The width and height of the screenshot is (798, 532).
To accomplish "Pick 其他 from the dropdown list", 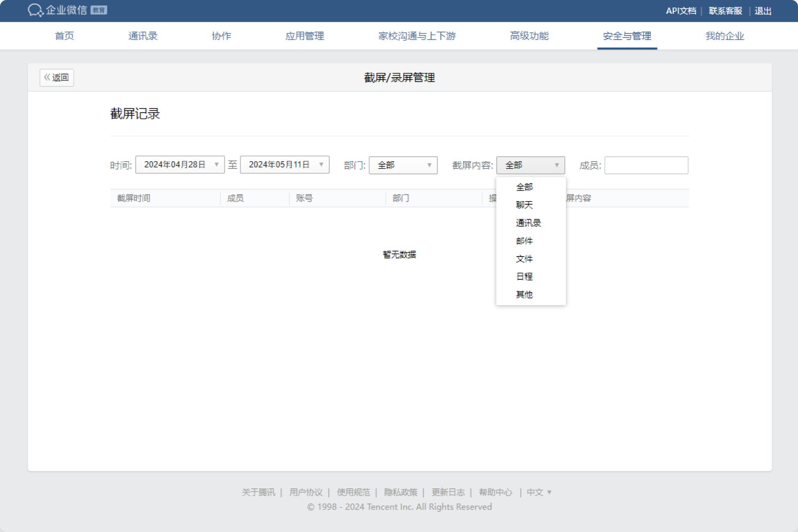I will (524, 295).
